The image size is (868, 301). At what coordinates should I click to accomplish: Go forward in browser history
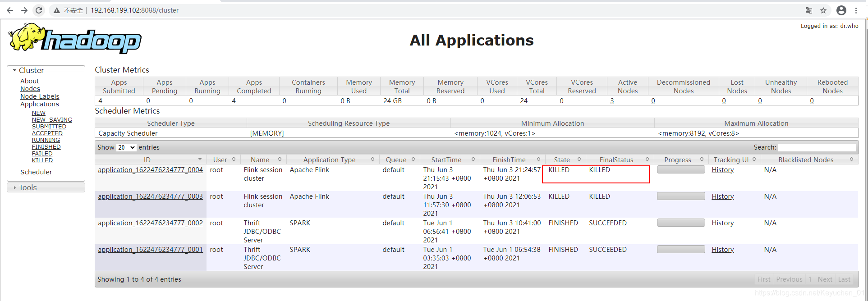point(24,10)
